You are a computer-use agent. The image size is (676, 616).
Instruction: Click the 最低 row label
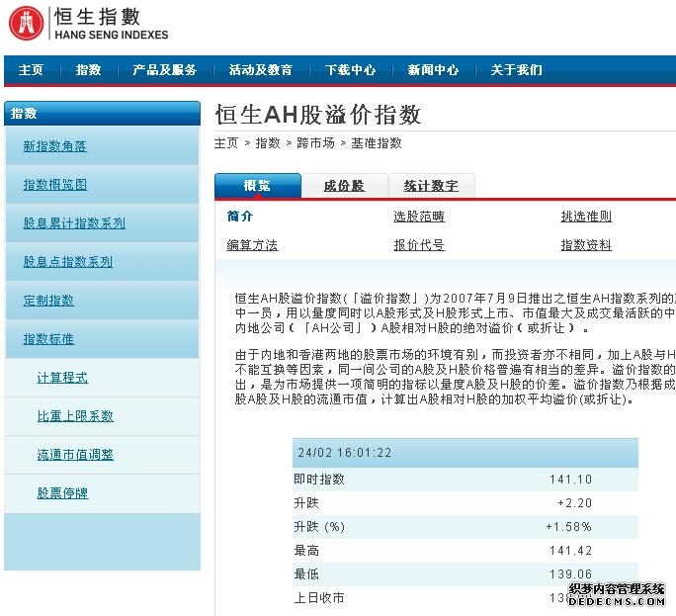click(306, 574)
